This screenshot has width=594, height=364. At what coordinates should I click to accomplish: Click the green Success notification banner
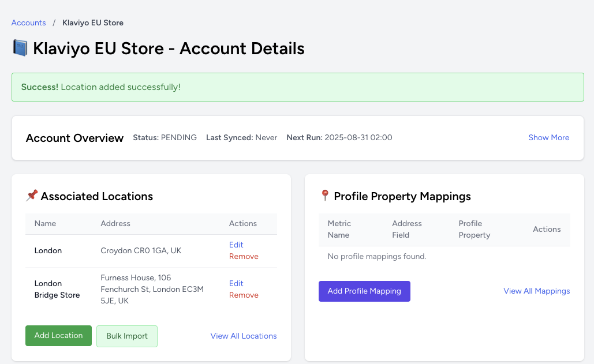[297, 87]
